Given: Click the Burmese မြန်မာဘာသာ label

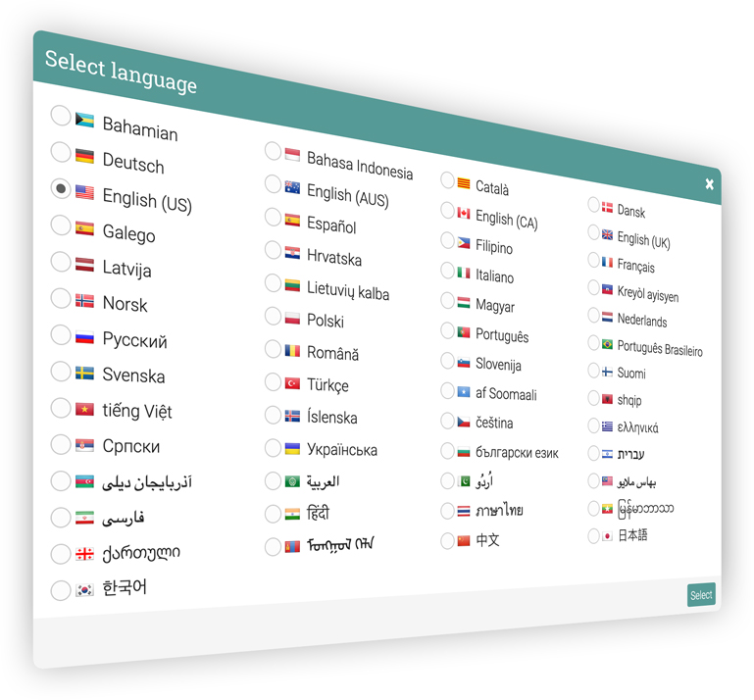Looking at the screenshot, I should [645, 510].
